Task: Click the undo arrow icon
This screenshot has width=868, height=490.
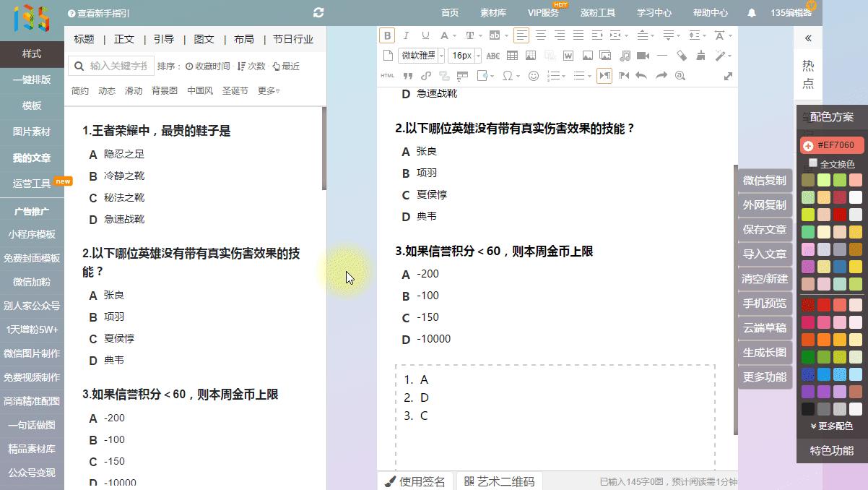Action: (640, 74)
